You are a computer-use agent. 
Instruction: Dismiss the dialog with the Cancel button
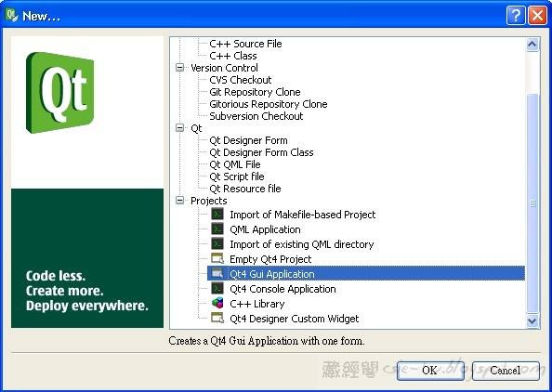506,371
